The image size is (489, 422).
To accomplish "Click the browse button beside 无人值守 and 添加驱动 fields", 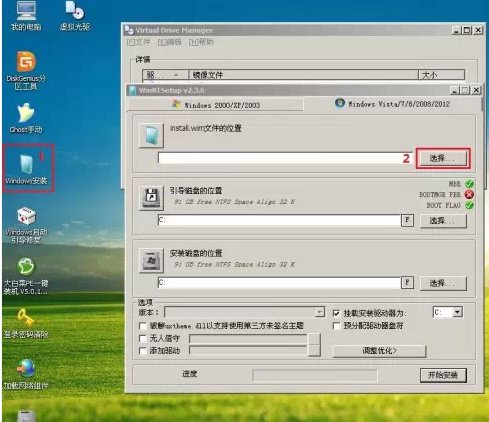I will (x=314, y=345).
